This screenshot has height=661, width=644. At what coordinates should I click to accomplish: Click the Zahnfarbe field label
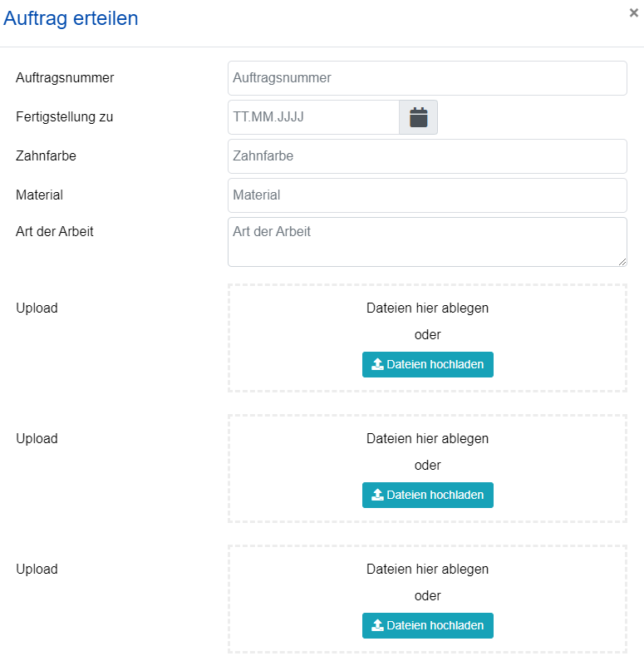(x=46, y=156)
